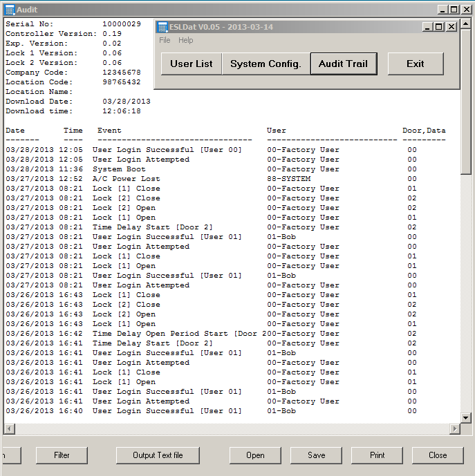Print the audit trail
The image size is (475, 476).
377,455
